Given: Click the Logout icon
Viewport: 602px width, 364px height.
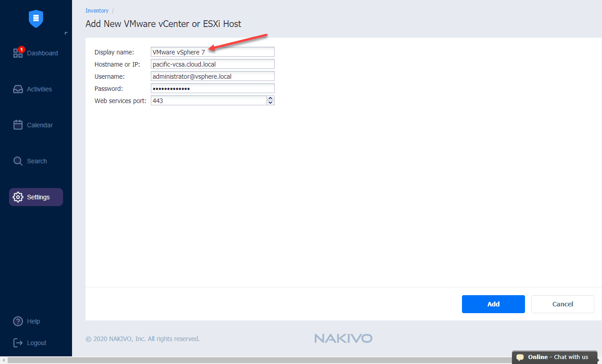Looking at the screenshot, I should coord(17,342).
